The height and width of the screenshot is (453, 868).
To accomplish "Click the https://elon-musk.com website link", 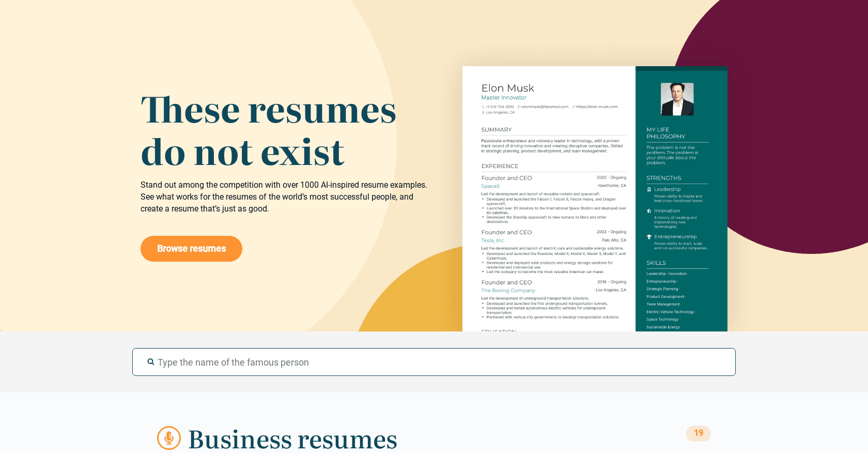I will 597,107.
